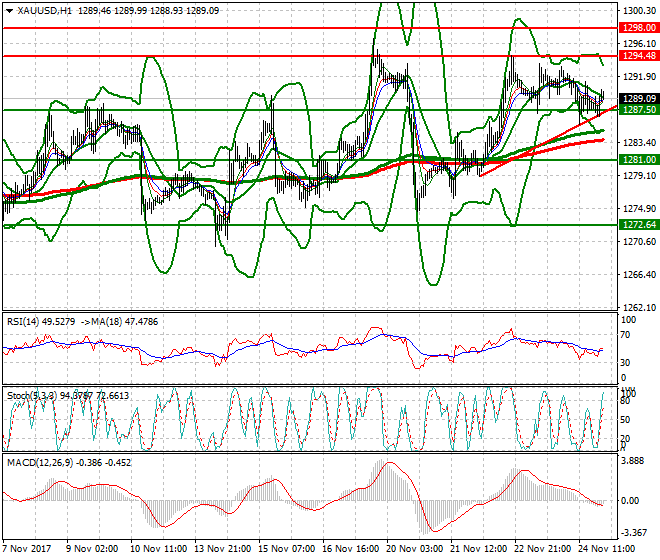Click the current price label 1289.09
660x560 pixels.
coord(638,99)
